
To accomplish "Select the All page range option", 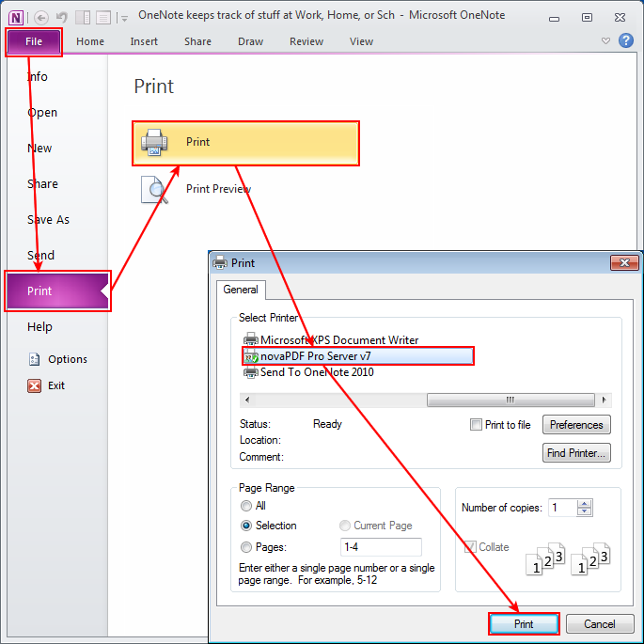I will click(x=246, y=506).
